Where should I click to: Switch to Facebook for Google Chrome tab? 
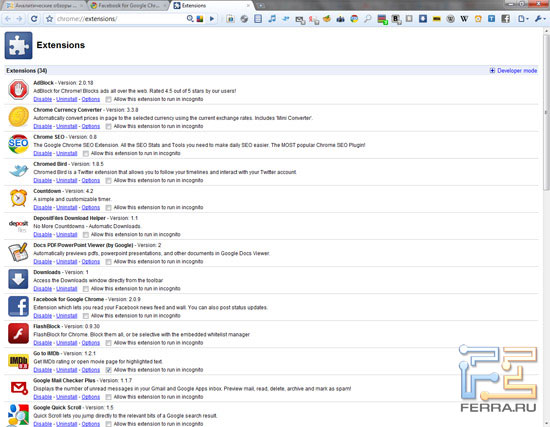(128, 6)
